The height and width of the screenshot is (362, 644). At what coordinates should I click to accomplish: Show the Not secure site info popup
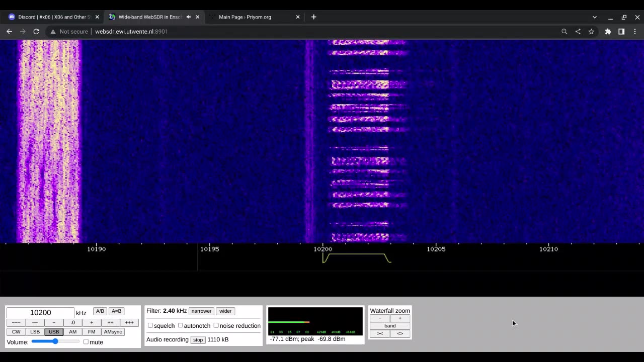[x=69, y=31]
